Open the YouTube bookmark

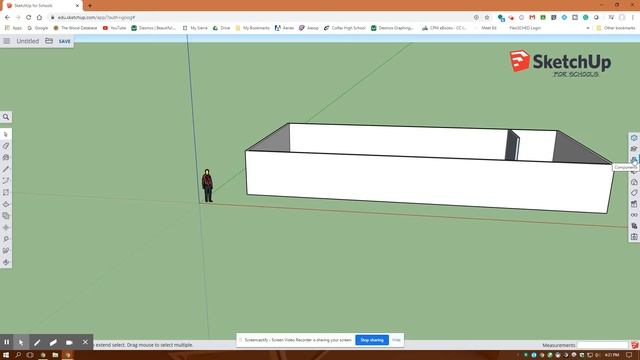(114, 28)
